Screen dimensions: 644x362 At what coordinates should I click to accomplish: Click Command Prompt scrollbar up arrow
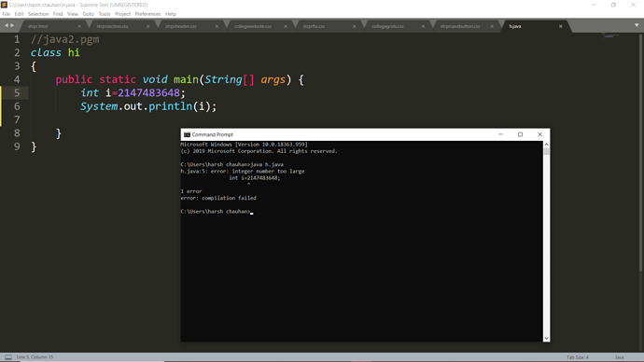coord(546,145)
